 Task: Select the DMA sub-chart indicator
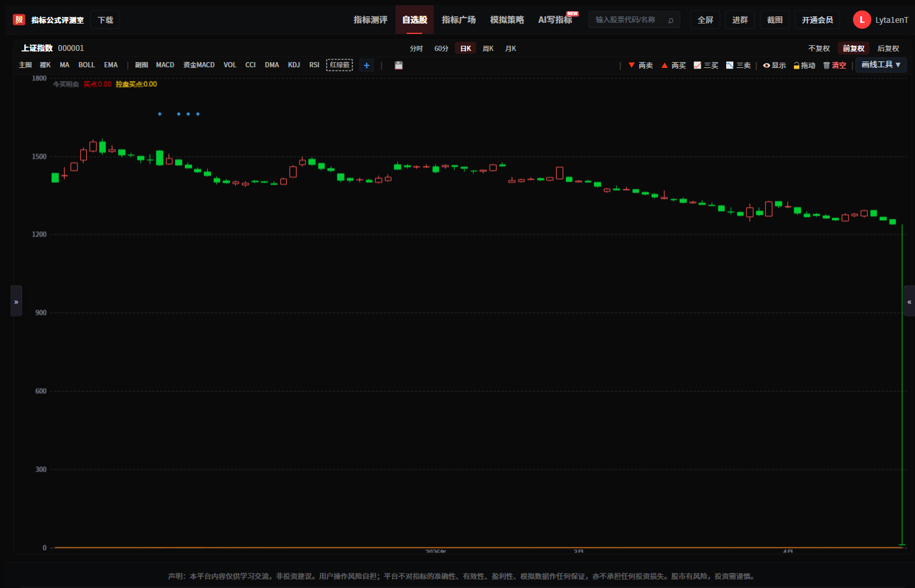[x=272, y=65]
